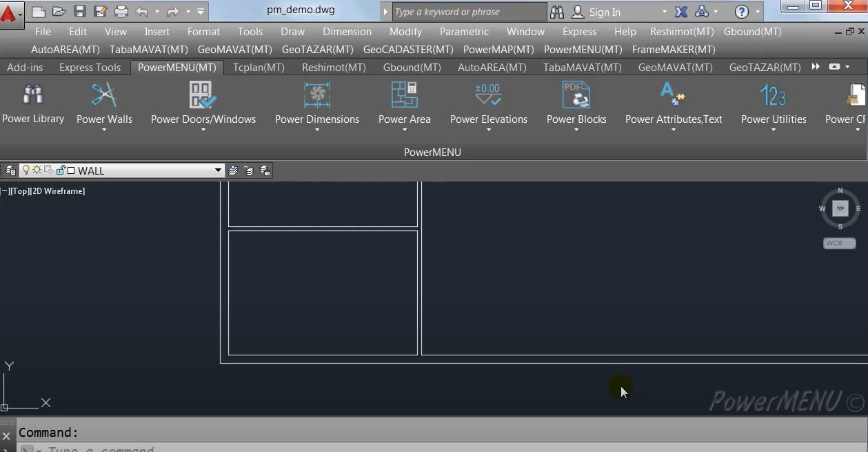Switch to the Add-ins ribbon tab

tap(25, 68)
